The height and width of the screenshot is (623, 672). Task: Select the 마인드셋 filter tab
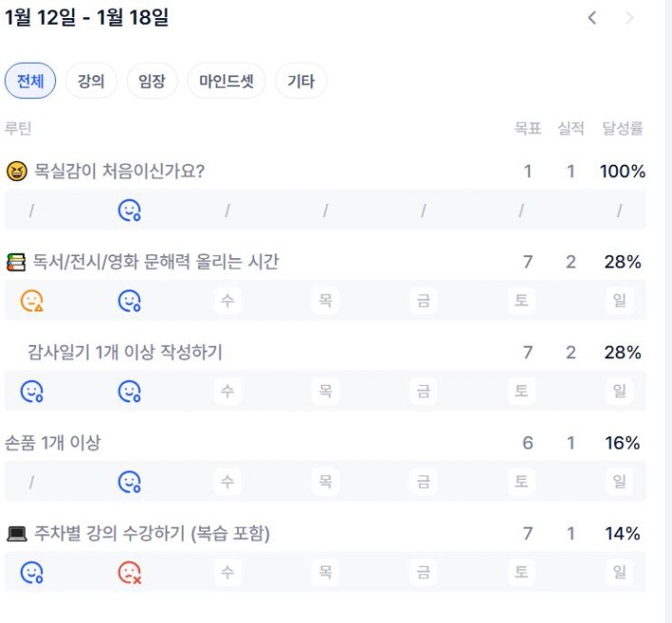coord(227,81)
